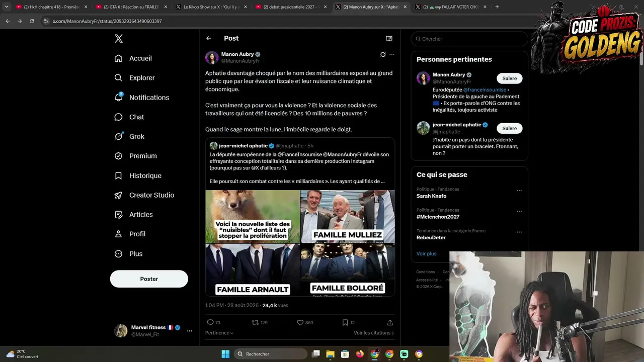Open the weather widget showing 20°C

pyautogui.click(x=23, y=354)
